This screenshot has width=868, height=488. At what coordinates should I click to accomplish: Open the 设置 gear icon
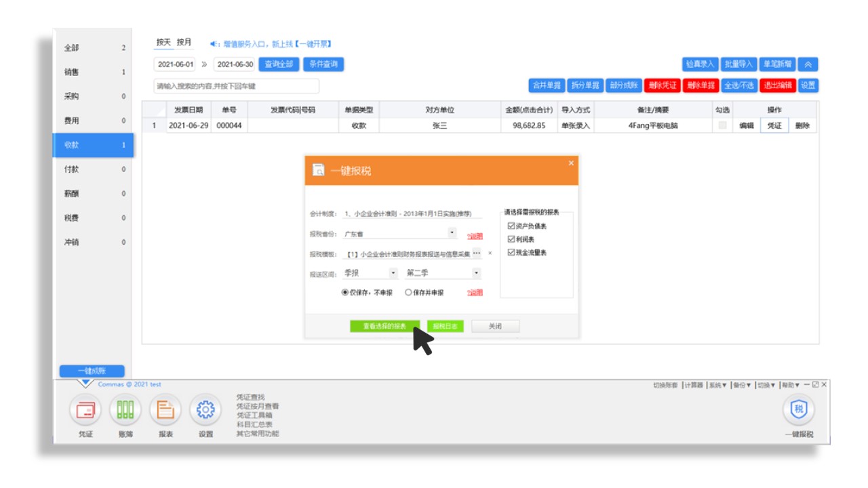[x=205, y=410]
